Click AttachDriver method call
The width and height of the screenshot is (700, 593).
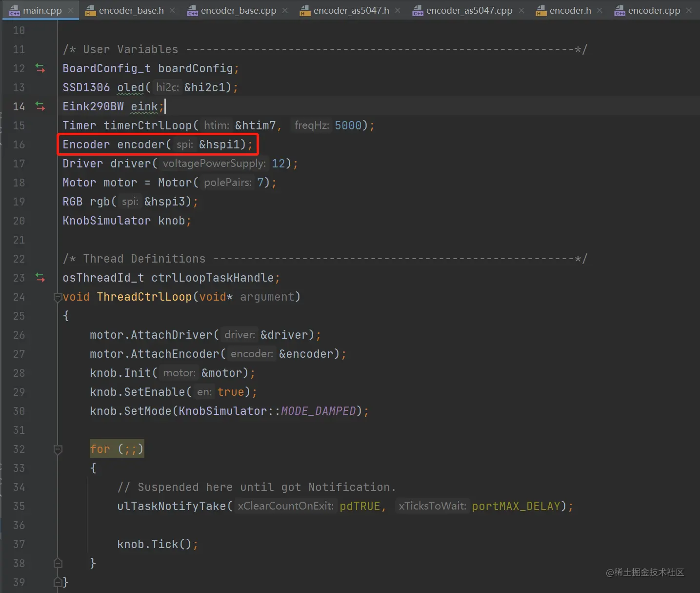click(172, 335)
